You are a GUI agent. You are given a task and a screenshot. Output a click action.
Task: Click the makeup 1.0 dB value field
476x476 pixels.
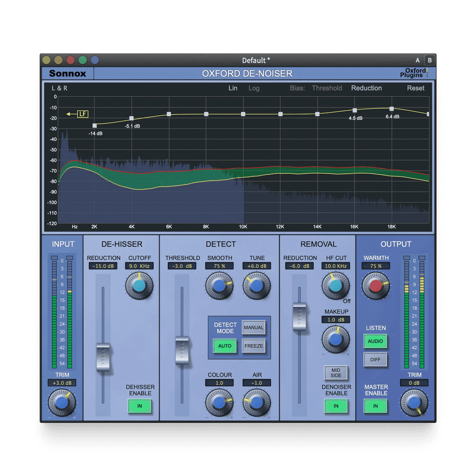click(336, 320)
